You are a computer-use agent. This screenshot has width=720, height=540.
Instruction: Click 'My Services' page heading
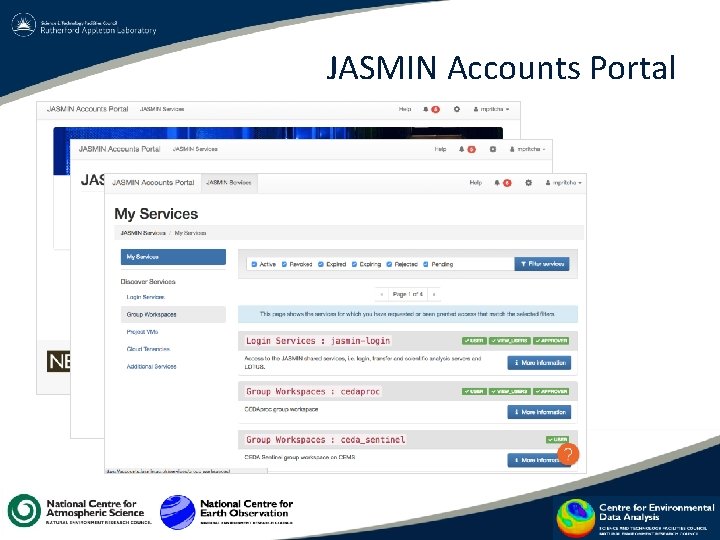tap(156, 214)
